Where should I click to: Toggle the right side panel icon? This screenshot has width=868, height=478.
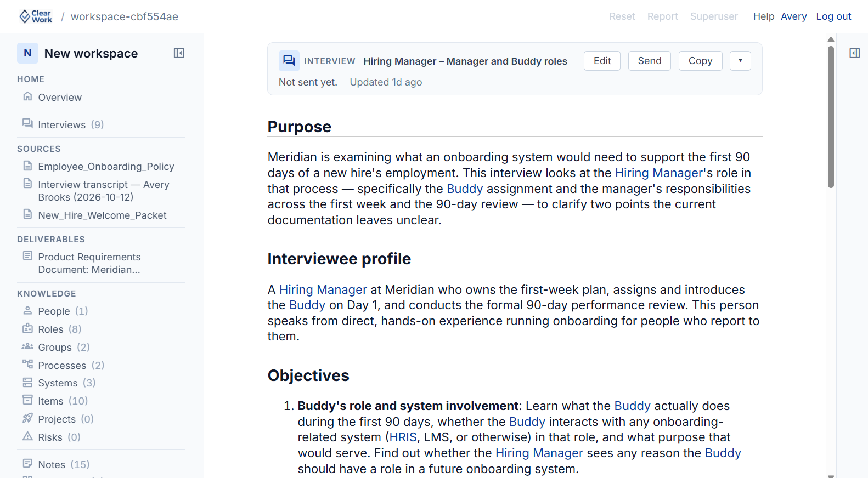coord(854,53)
